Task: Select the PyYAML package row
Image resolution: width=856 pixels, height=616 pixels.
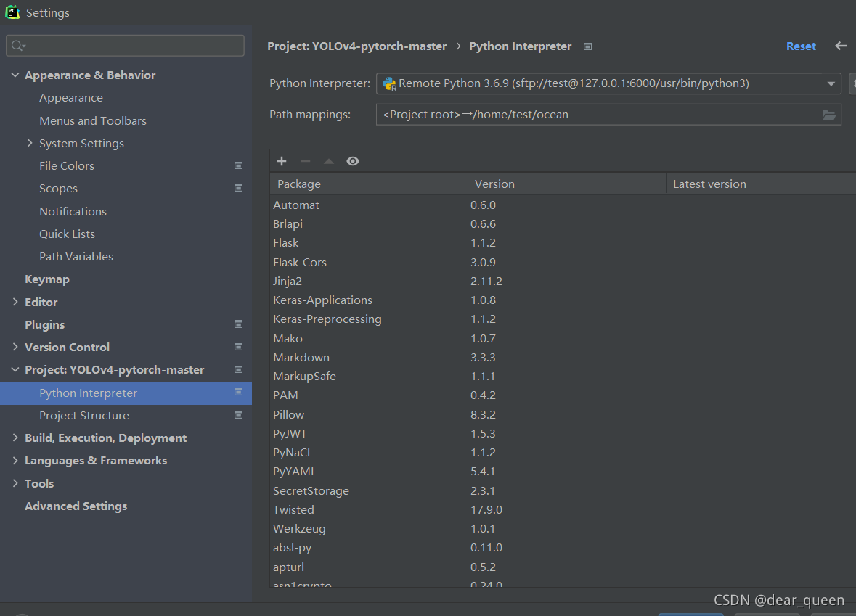Action: coord(563,472)
